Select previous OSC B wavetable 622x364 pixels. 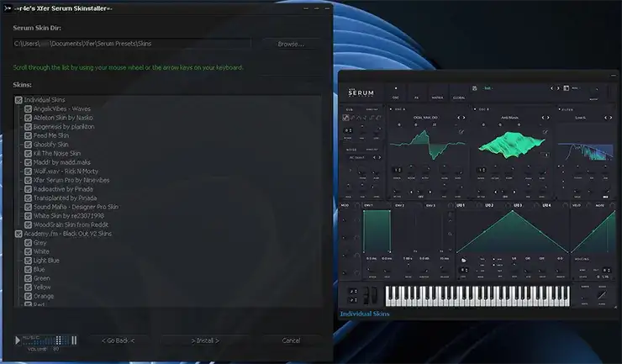(543, 118)
